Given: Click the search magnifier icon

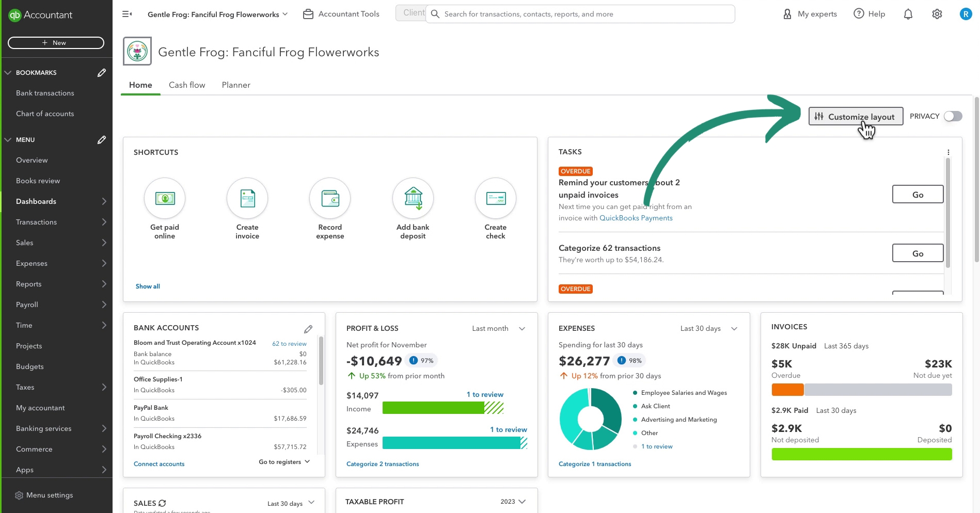Looking at the screenshot, I should [435, 14].
